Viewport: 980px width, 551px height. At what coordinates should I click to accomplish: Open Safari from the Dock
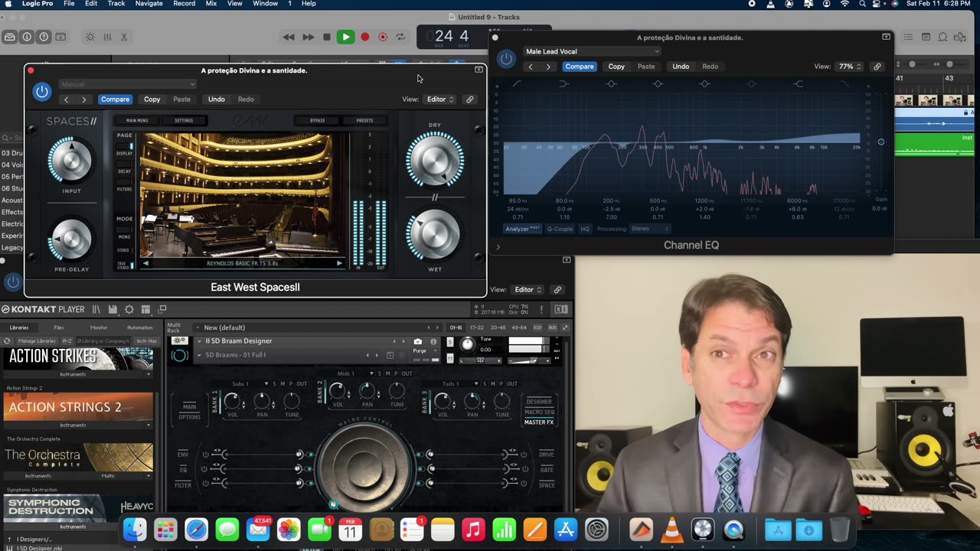click(196, 530)
